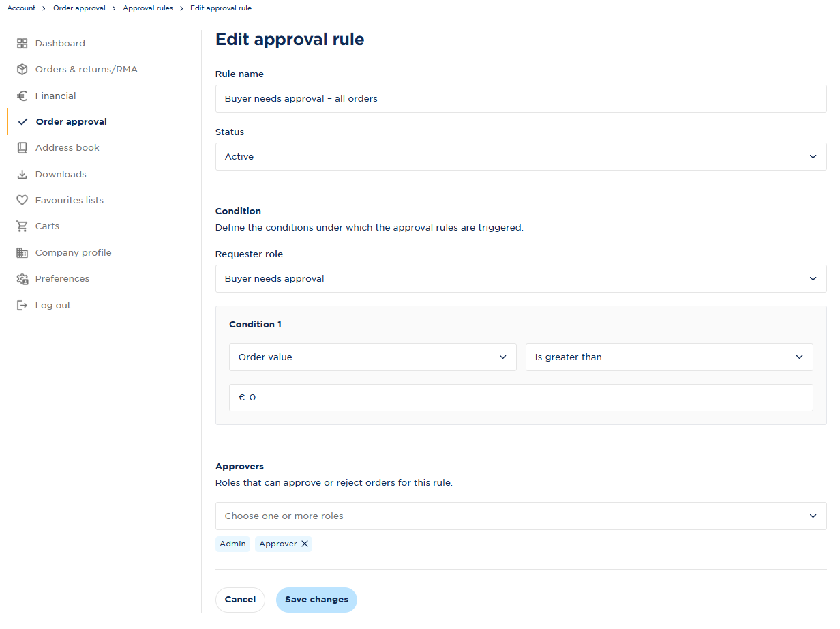The height and width of the screenshot is (629, 840).
Task: Open the Requester role dropdown
Action: (x=521, y=279)
